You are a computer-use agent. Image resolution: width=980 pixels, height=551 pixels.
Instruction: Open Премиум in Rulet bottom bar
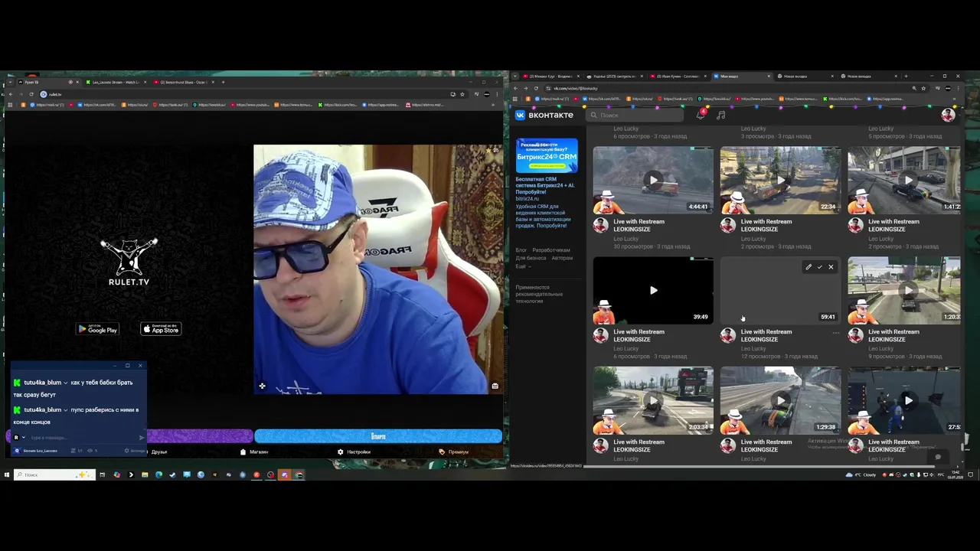pyautogui.click(x=454, y=452)
